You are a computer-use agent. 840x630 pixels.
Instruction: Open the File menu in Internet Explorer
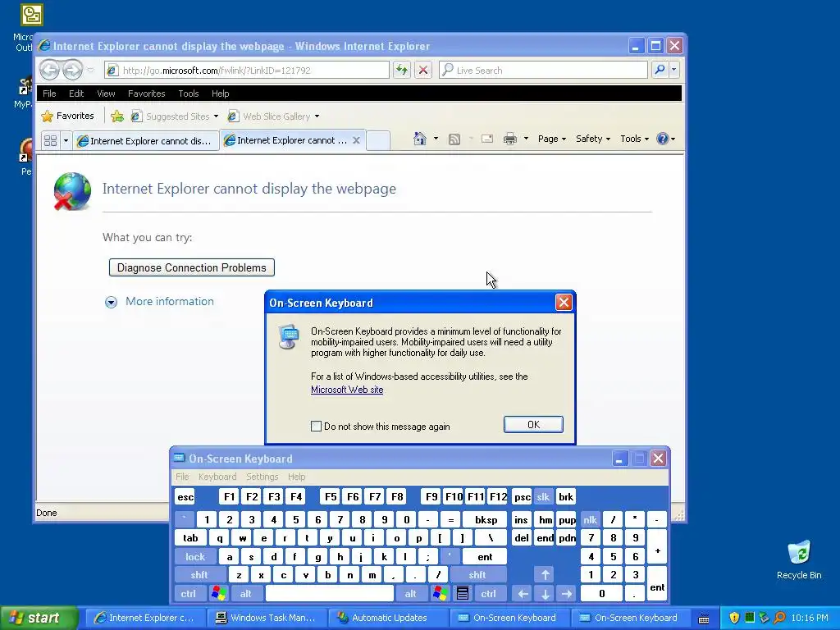(x=49, y=94)
